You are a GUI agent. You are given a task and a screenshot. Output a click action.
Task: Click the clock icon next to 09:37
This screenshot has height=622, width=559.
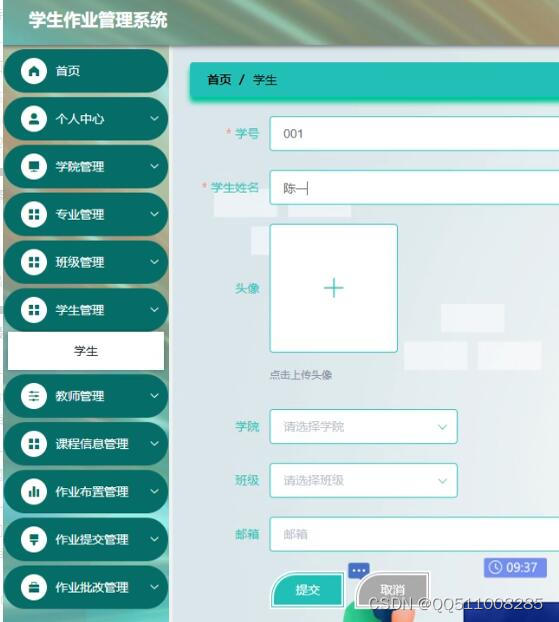(495, 567)
